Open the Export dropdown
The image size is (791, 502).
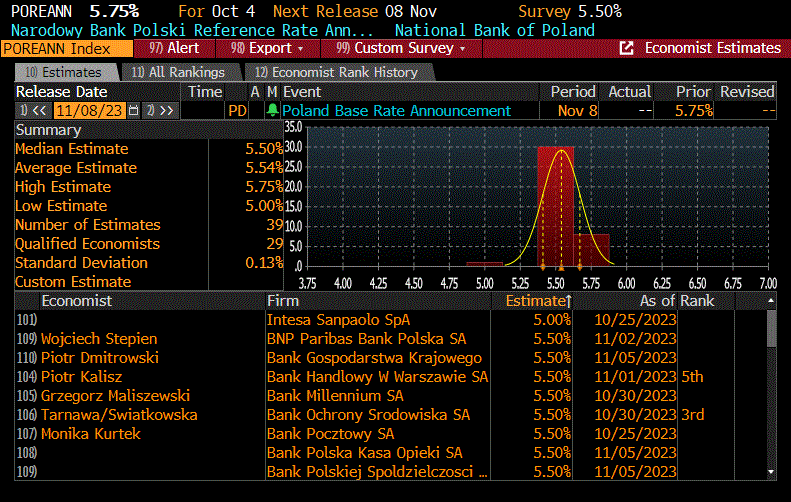(268, 48)
